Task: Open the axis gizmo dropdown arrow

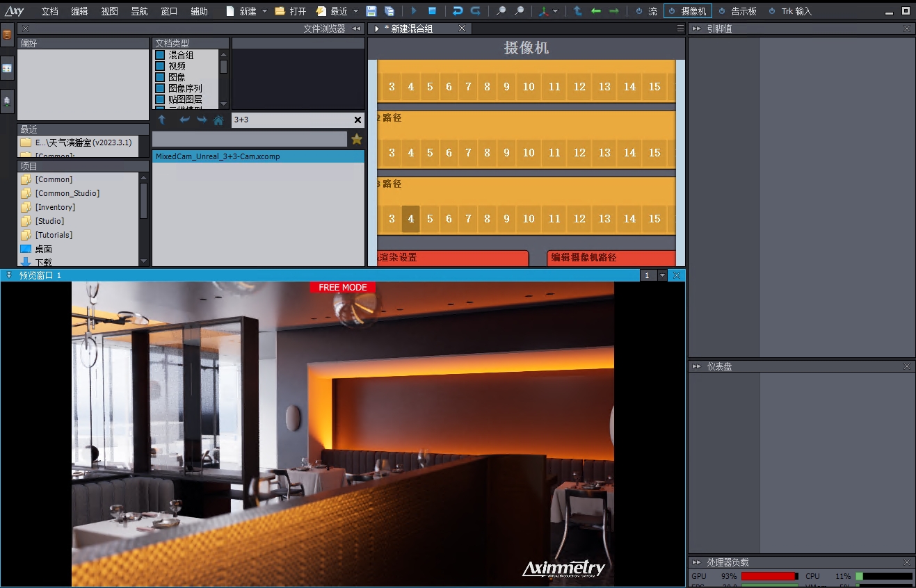Action: tap(555, 11)
